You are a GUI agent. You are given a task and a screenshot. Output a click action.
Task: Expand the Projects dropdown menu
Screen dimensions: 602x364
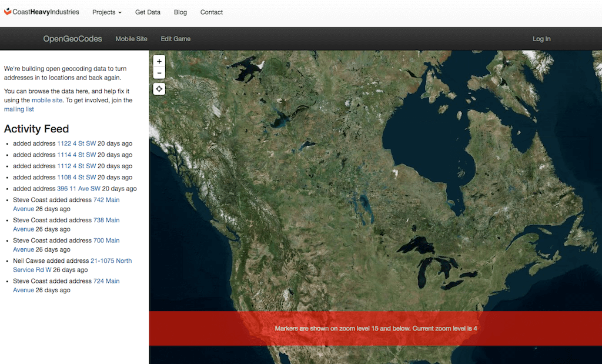107,12
